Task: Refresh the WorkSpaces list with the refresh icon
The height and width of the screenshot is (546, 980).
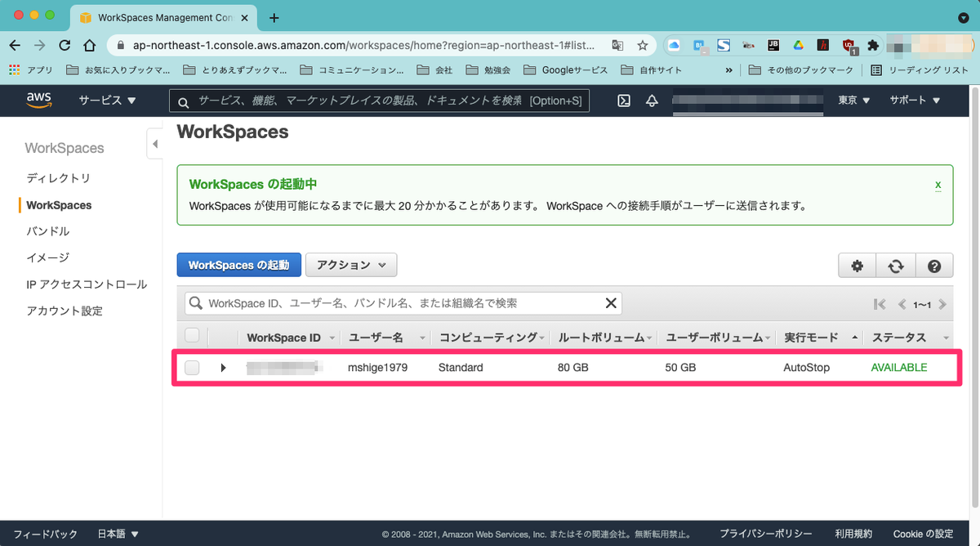Action: tap(895, 265)
